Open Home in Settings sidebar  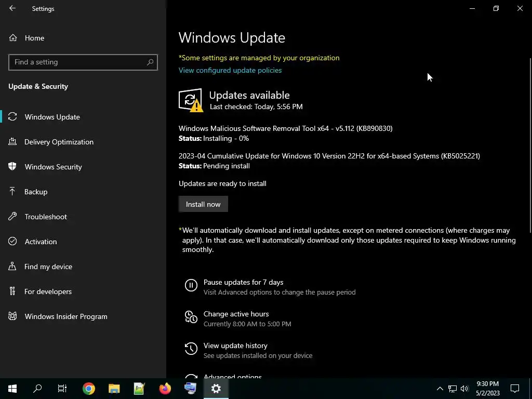tap(83, 38)
